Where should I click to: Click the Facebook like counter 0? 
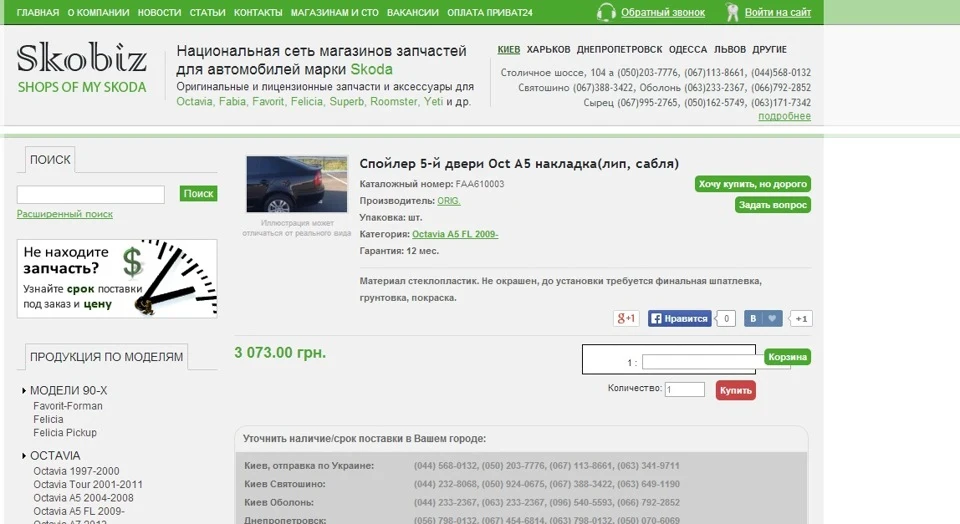click(x=726, y=318)
